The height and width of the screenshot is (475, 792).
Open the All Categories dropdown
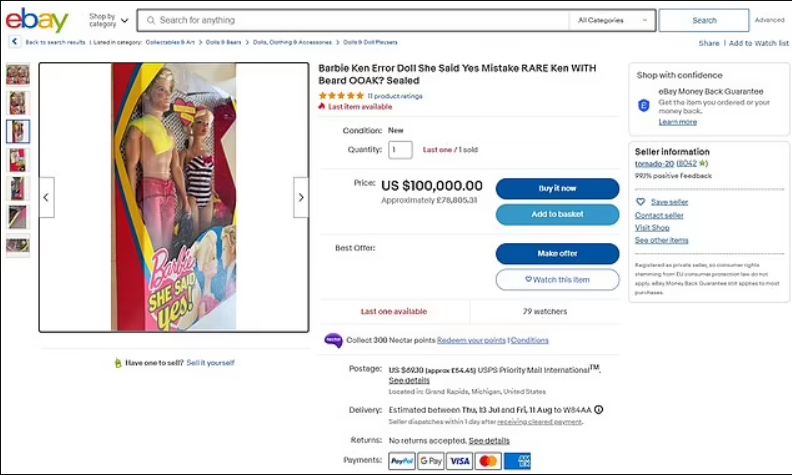tap(613, 20)
